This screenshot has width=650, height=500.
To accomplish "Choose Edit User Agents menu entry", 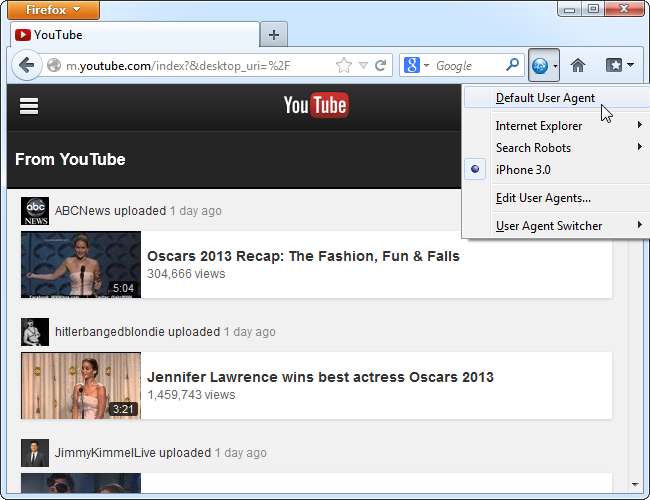I will (x=543, y=198).
